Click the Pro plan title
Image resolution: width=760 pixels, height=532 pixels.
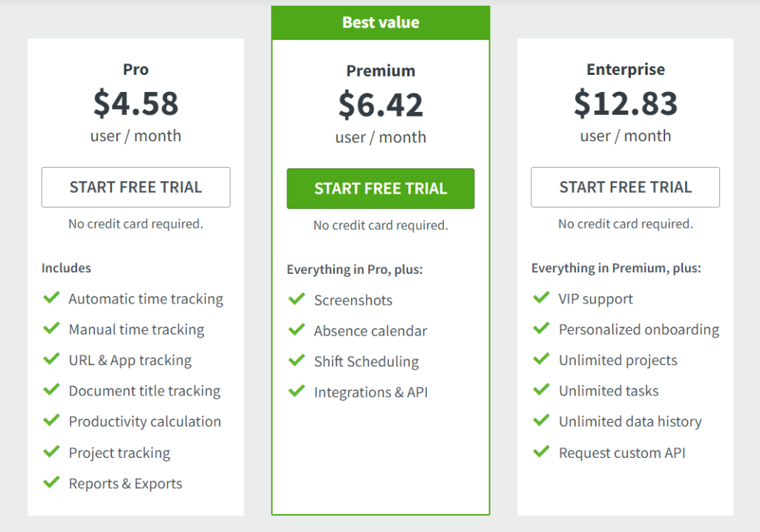tap(136, 70)
